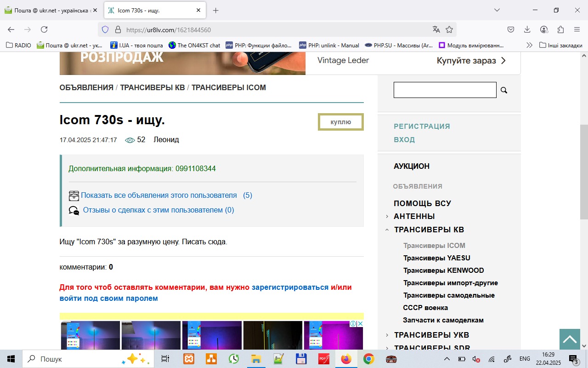This screenshot has height=368, width=588.
Task: Open the ОБЪЯВЛЕНИЯ breadcrumb link
Action: click(x=86, y=87)
